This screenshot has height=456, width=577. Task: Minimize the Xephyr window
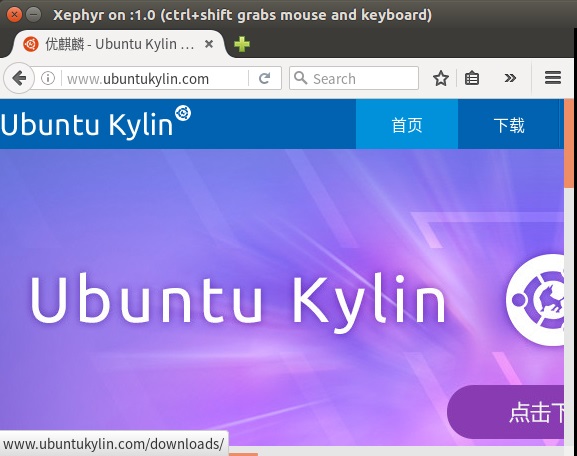point(34,15)
